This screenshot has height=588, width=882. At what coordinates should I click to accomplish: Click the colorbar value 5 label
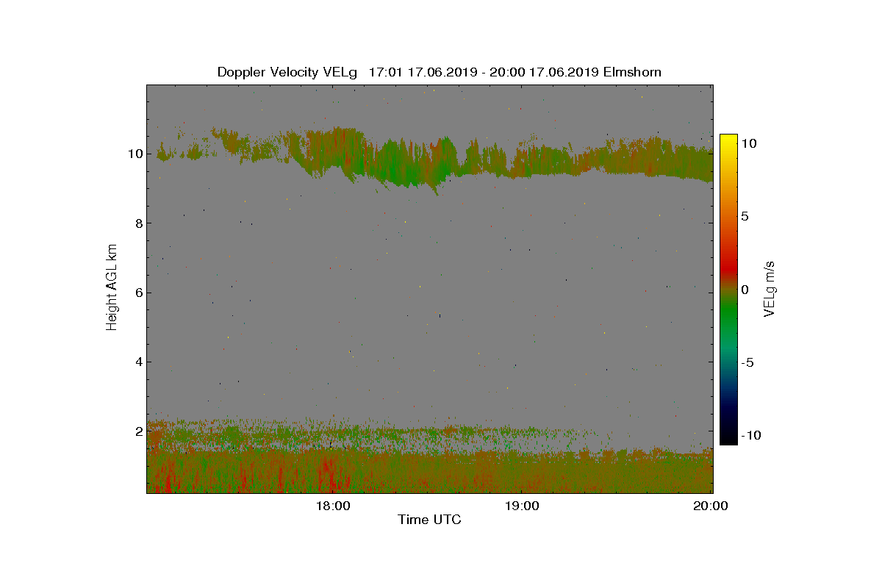coord(745,217)
